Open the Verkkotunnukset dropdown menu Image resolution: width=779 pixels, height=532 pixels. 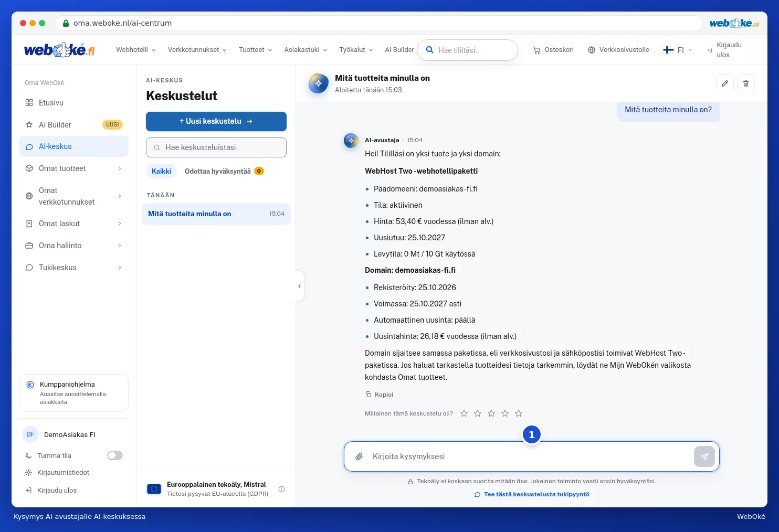point(197,50)
